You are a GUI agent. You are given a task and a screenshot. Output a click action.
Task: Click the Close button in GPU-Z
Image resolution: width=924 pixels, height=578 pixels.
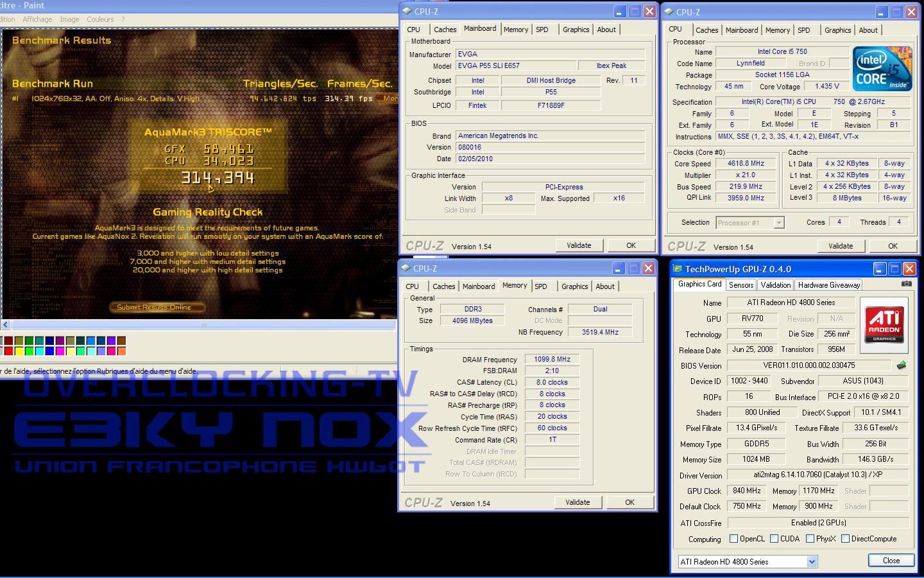pyautogui.click(x=891, y=561)
